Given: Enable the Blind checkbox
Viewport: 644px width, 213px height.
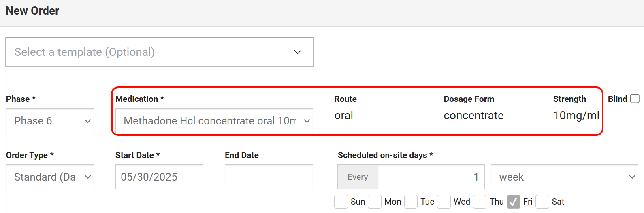Looking at the screenshot, I should (x=635, y=99).
